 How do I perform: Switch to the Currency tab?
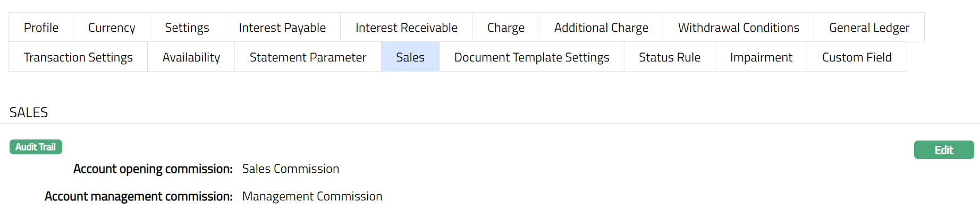click(x=112, y=28)
